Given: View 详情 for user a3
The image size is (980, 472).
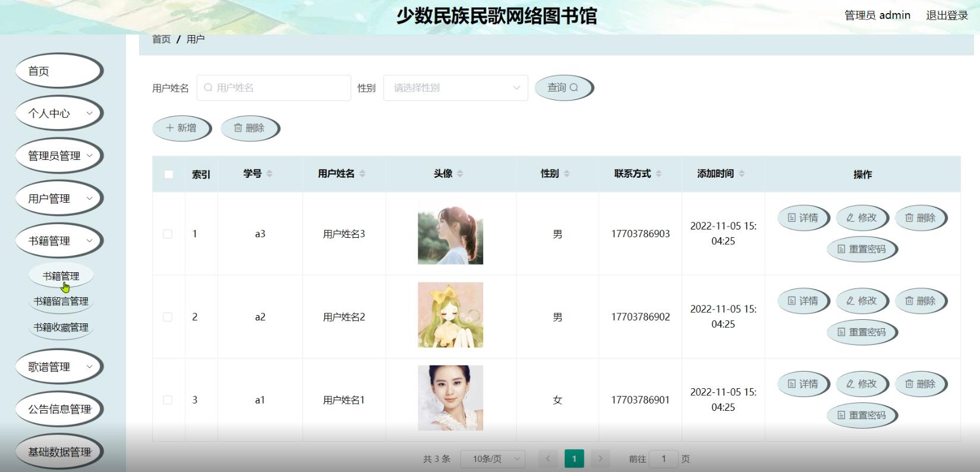Looking at the screenshot, I should 803,218.
